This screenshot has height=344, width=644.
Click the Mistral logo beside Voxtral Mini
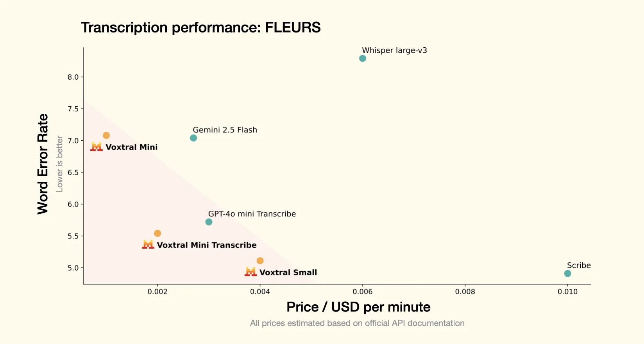click(x=97, y=147)
